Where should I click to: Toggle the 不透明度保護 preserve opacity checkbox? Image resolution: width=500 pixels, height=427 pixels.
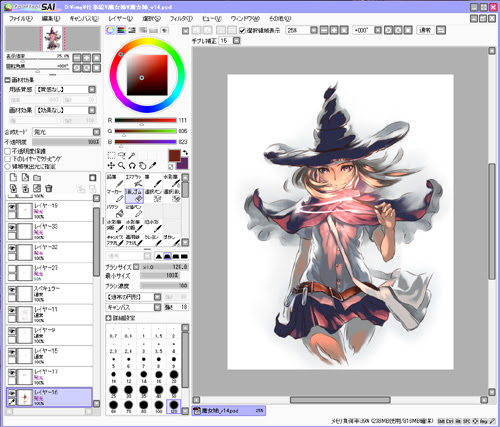coord(8,151)
